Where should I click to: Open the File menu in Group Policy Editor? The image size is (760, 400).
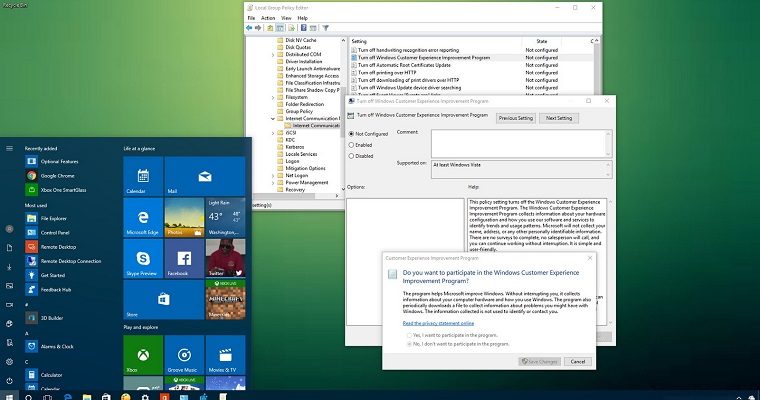[251, 18]
